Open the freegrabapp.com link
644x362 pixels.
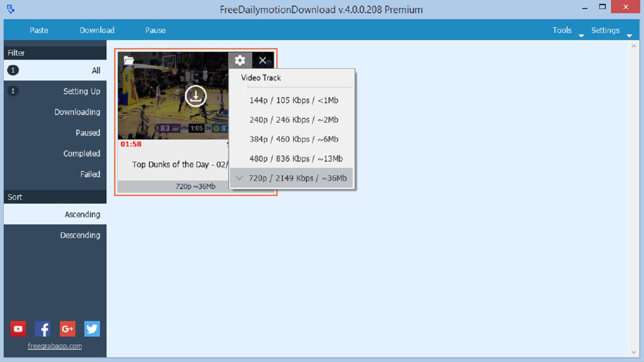[x=55, y=346]
